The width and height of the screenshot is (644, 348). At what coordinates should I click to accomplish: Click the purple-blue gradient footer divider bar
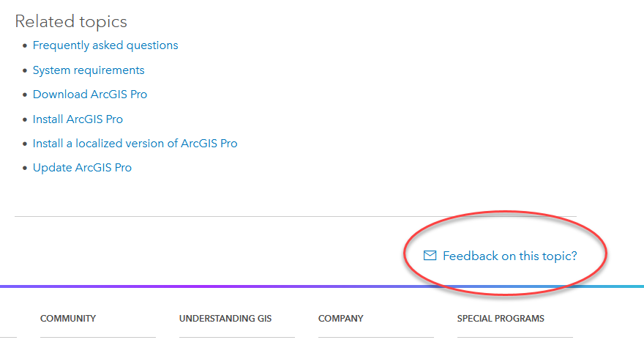coord(220,286)
